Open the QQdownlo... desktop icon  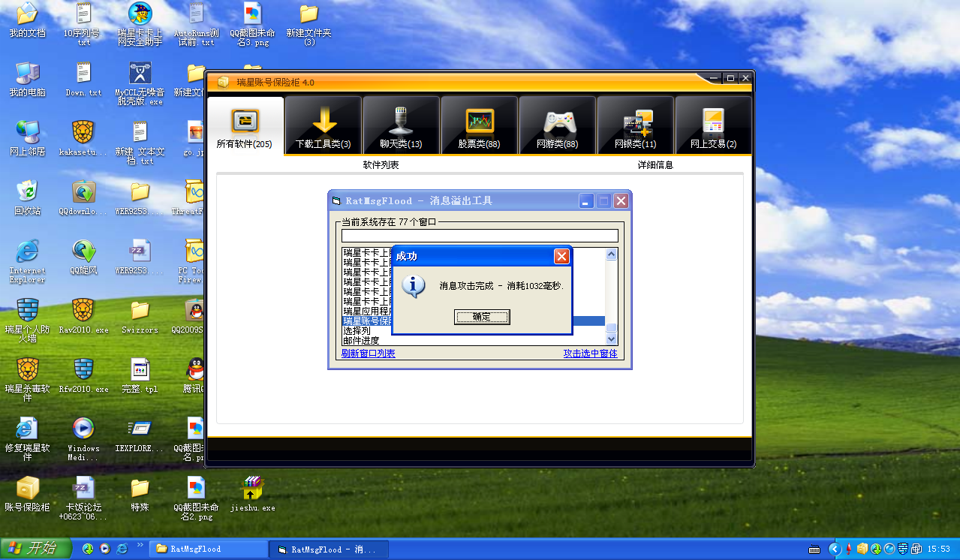(x=83, y=197)
